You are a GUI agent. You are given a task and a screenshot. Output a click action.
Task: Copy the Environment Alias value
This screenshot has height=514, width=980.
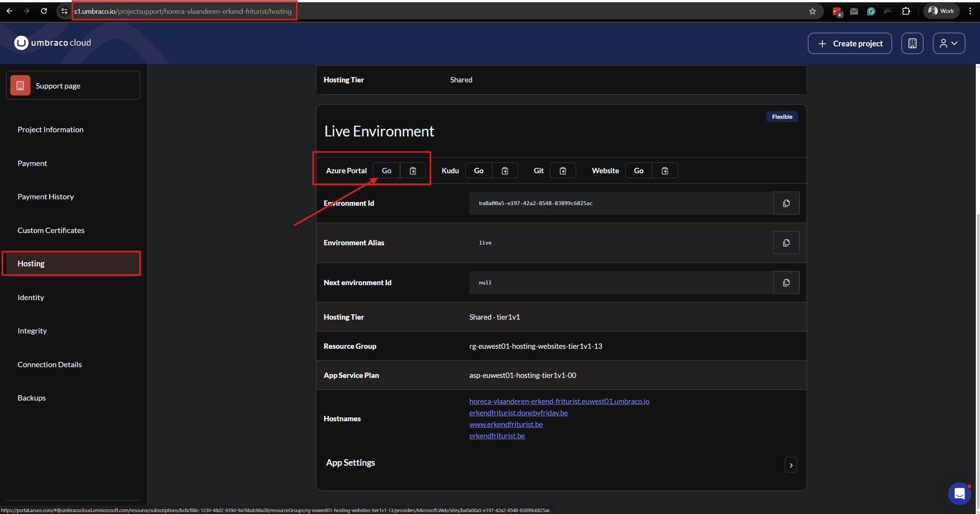(786, 243)
